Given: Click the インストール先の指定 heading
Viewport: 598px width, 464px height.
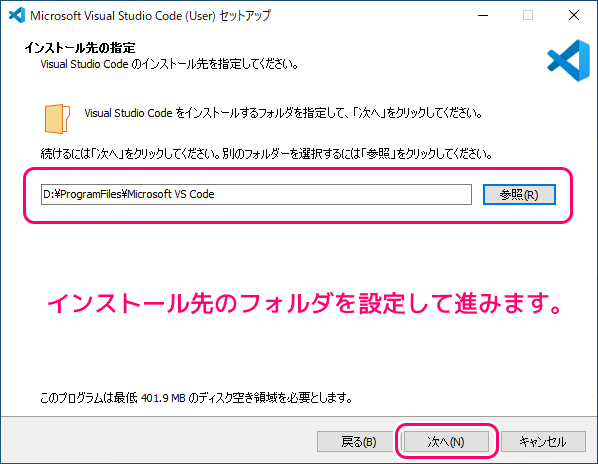Looking at the screenshot, I should pyautogui.click(x=80, y=48).
